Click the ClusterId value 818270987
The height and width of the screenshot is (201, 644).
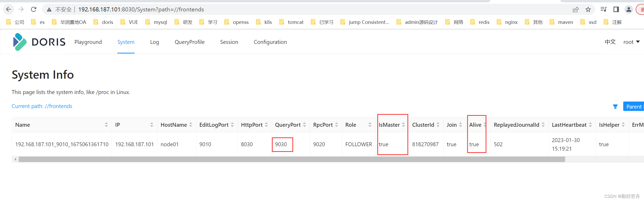click(425, 144)
